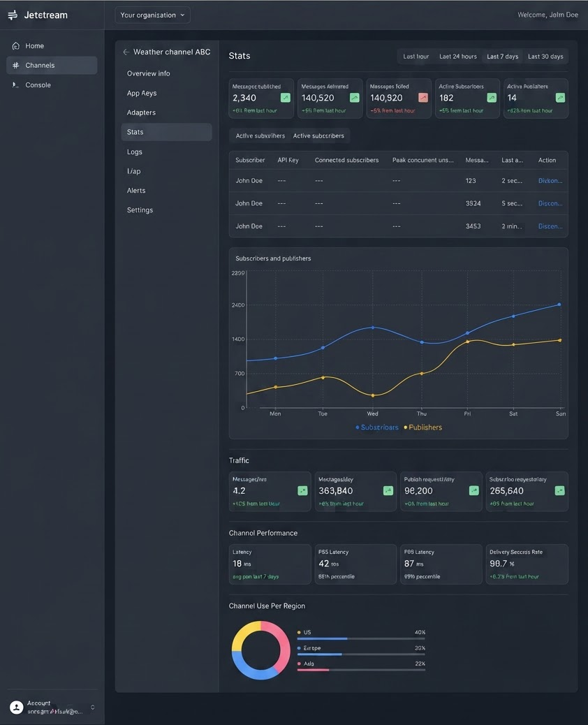Open Logs section
588x725 pixels.
(x=166, y=152)
